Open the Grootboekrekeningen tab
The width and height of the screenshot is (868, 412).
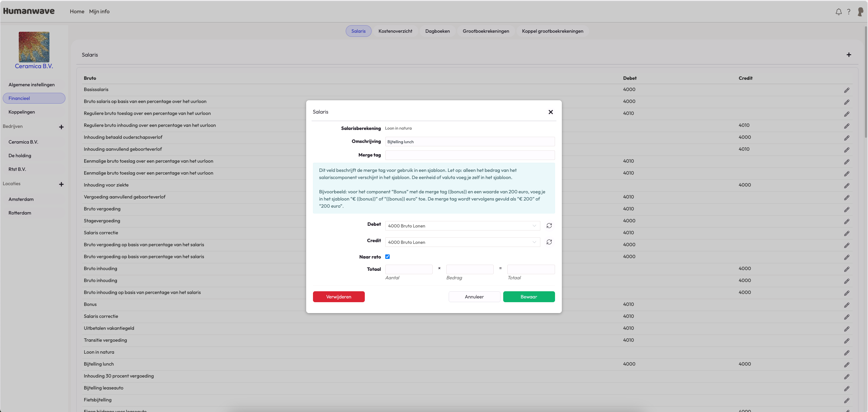coord(485,31)
